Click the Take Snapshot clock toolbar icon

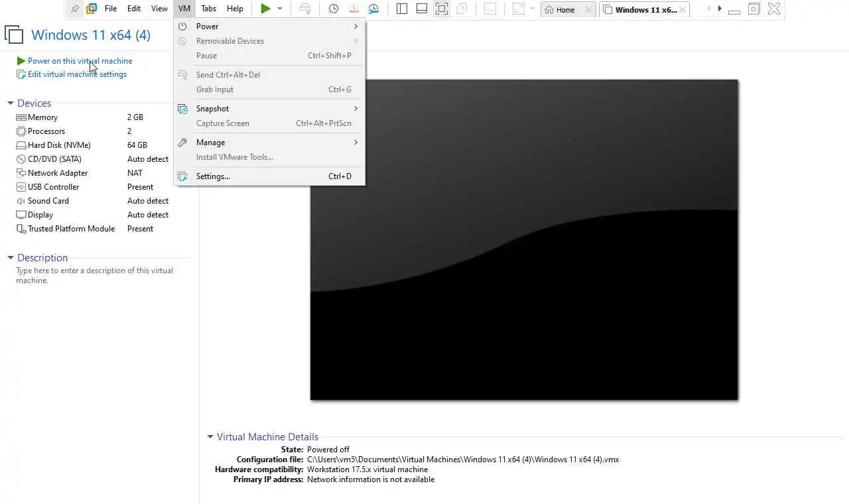point(333,9)
